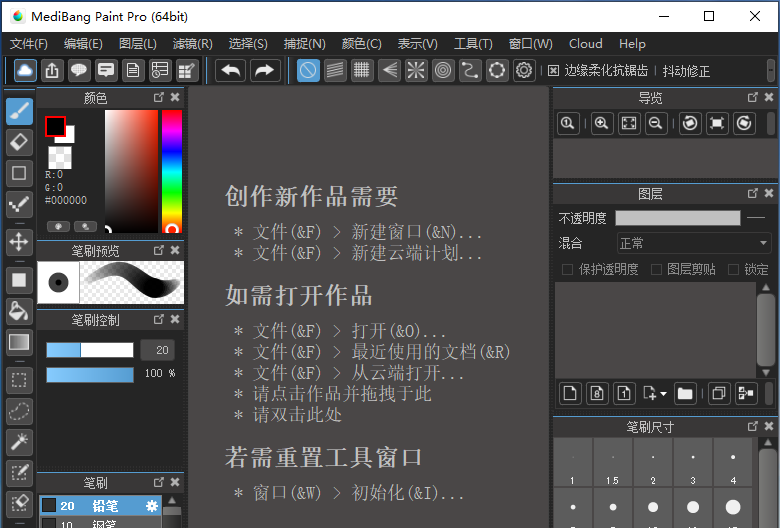Open the 选择(S) menu
780x528 pixels.
pos(248,44)
